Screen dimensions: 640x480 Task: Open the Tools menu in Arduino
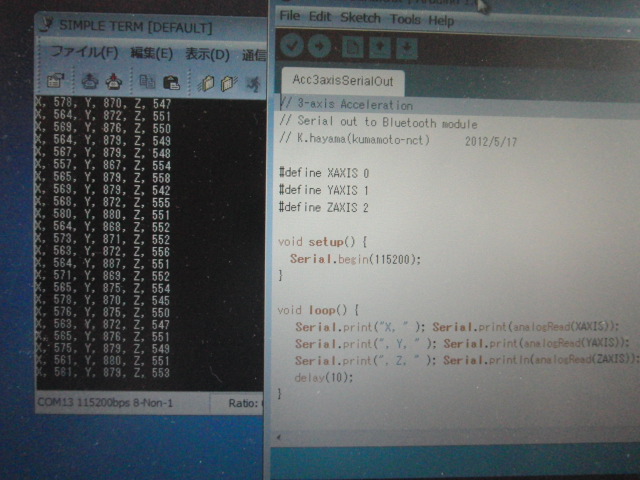(405, 19)
